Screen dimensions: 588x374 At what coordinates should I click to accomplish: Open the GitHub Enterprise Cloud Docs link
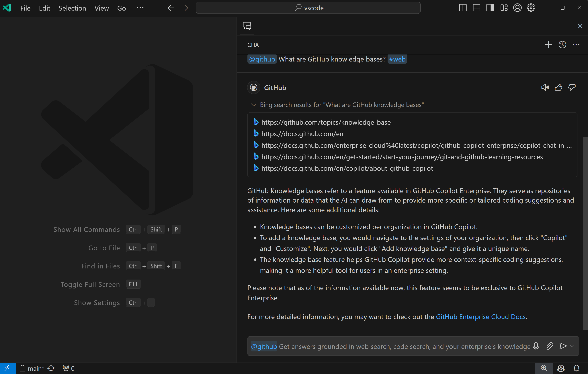(x=480, y=316)
